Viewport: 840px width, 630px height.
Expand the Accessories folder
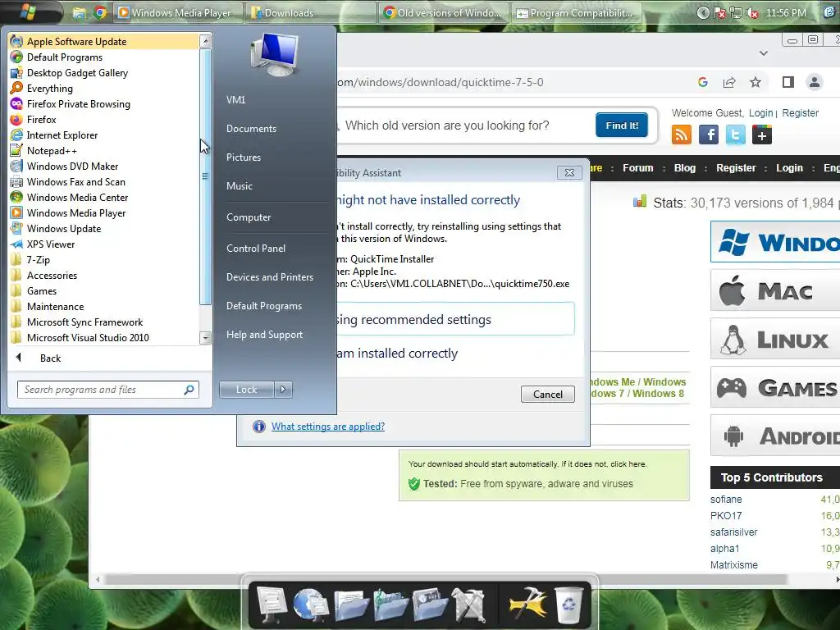(x=103, y=276)
